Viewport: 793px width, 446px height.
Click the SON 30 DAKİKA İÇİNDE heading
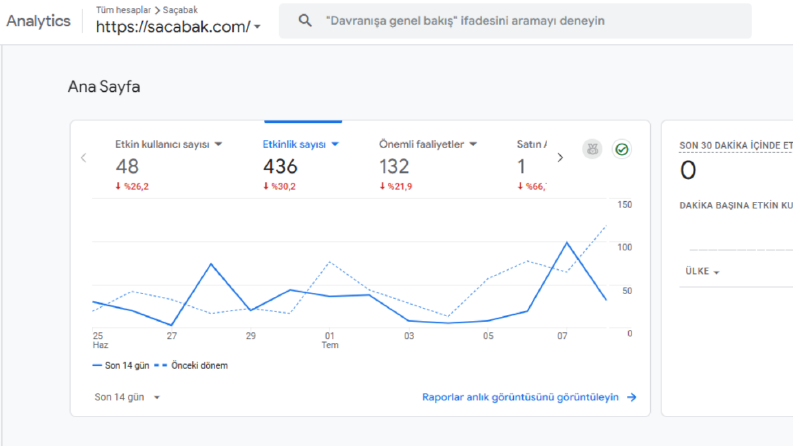736,146
